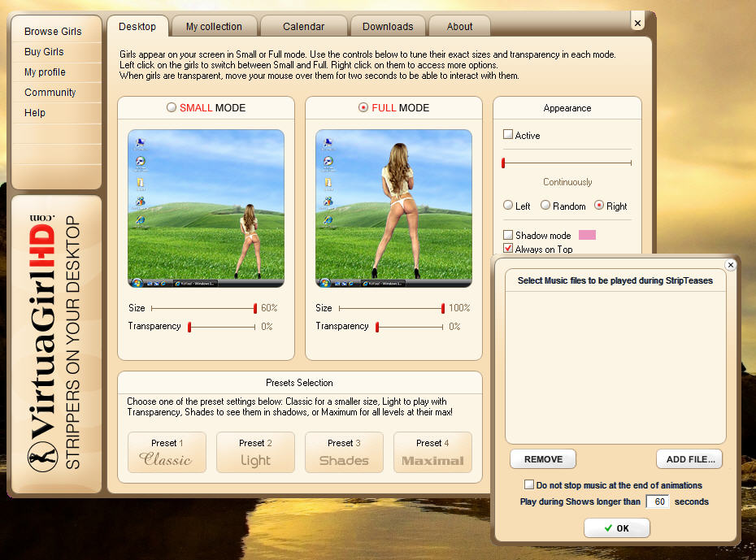Open the Downloads tab
The width and height of the screenshot is (756, 560).
pyautogui.click(x=388, y=27)
